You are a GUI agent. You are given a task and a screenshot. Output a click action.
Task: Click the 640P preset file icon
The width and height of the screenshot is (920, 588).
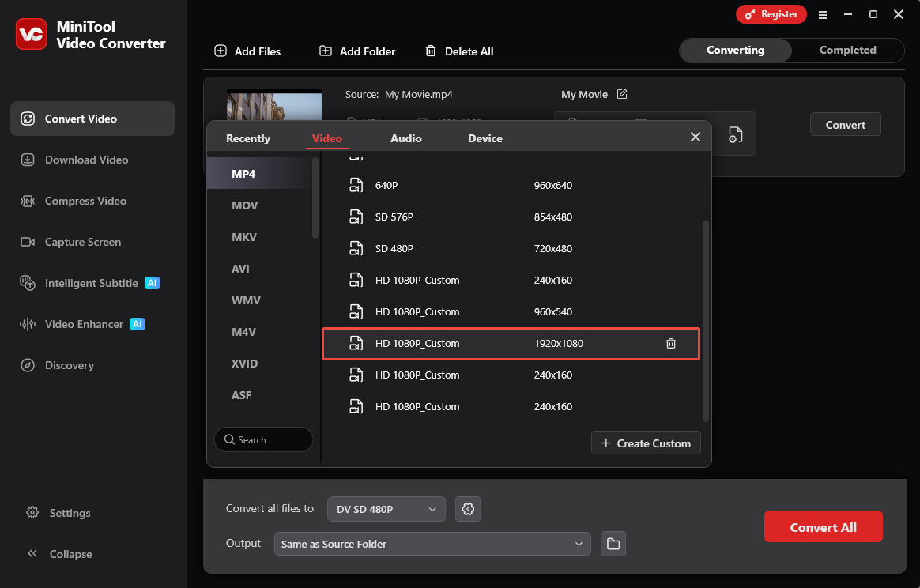click(x=356, y=186)
